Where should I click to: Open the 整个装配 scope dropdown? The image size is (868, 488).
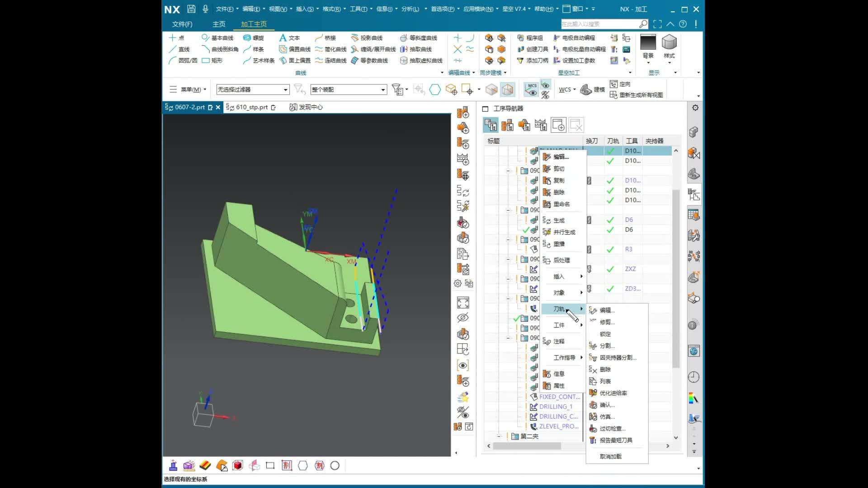coord(383,89)
